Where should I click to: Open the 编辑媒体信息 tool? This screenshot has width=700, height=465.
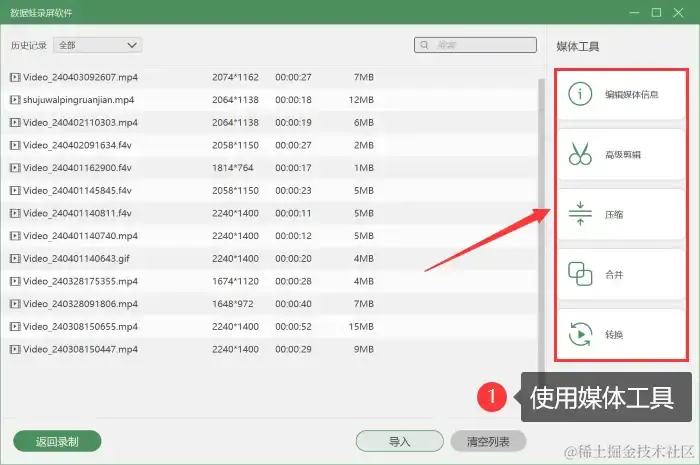621,94
